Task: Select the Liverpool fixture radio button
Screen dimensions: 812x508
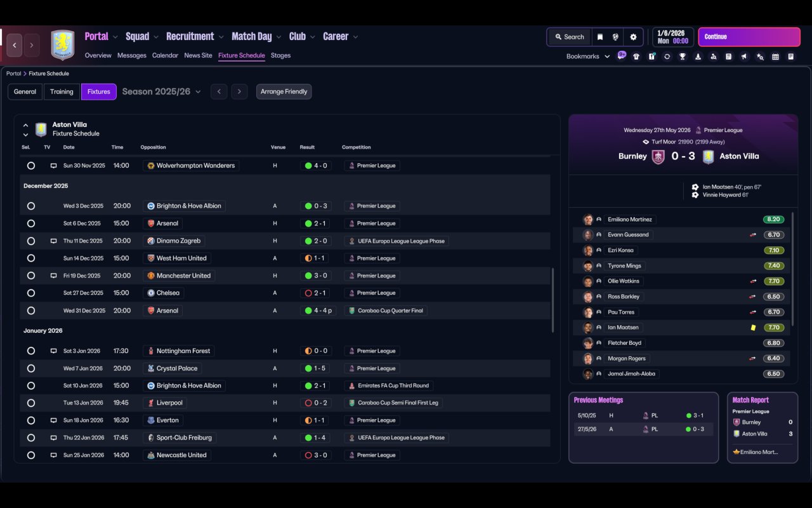Action: point(31,403)
